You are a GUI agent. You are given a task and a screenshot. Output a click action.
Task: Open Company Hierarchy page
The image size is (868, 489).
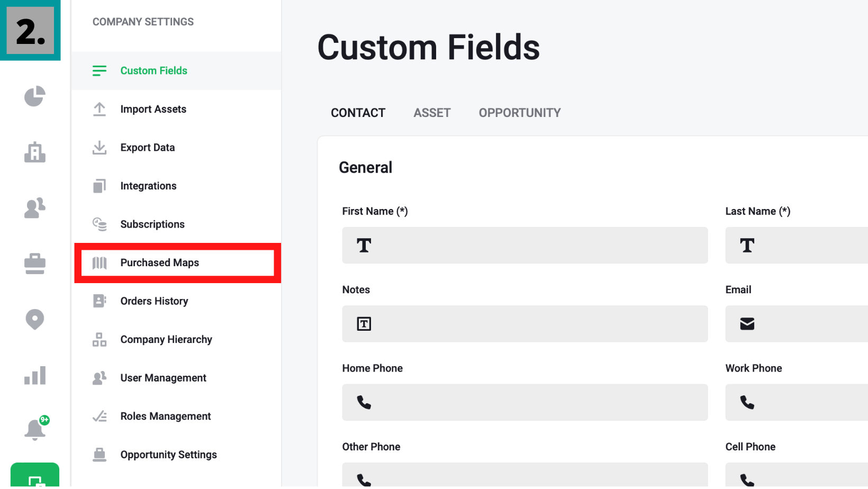pos(166,340)
